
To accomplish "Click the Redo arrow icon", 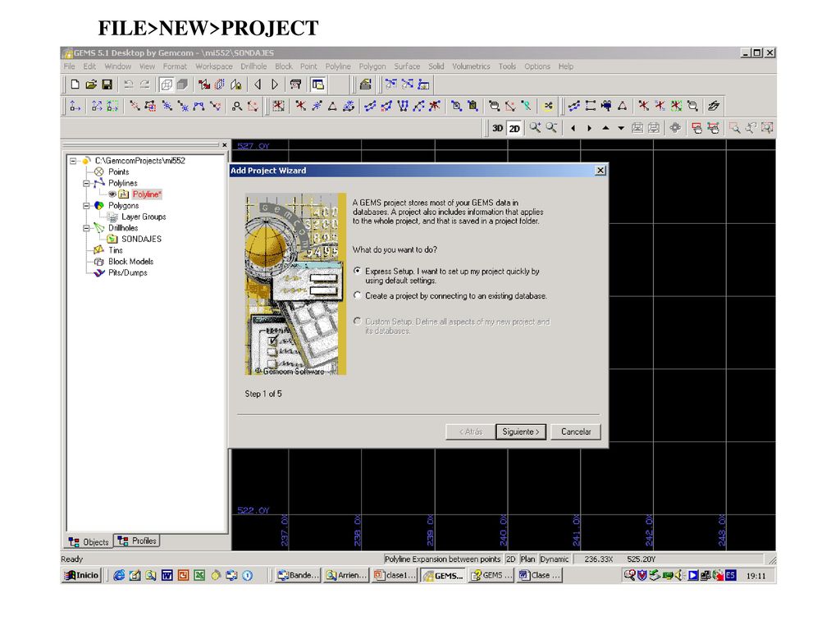I will 144,84.
